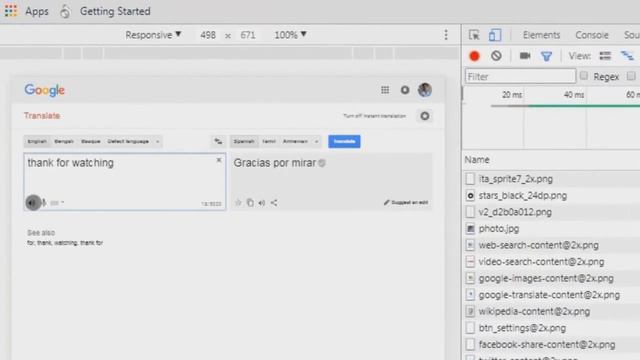Open the device toolbar three-dot menu

pyautogui.click(x=446, y=35)
